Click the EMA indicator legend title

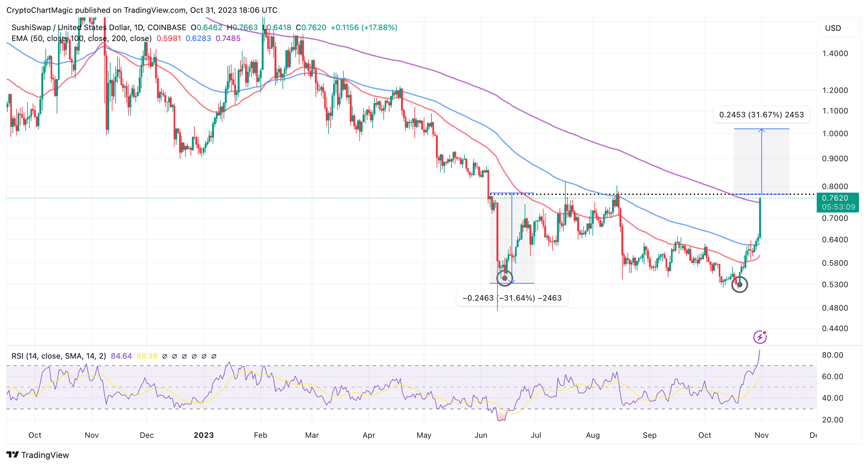click(81, 38)
